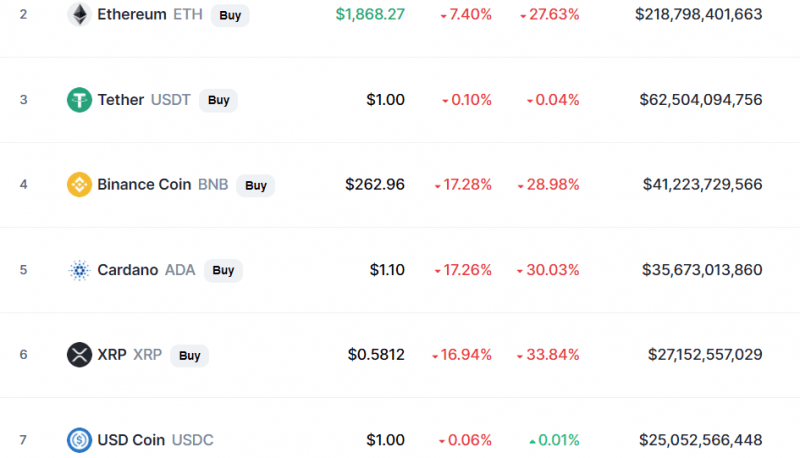This screenshot has width=800, height=458.
Task: Buy Ethereum via its Buy button
Action: [230, 15]
